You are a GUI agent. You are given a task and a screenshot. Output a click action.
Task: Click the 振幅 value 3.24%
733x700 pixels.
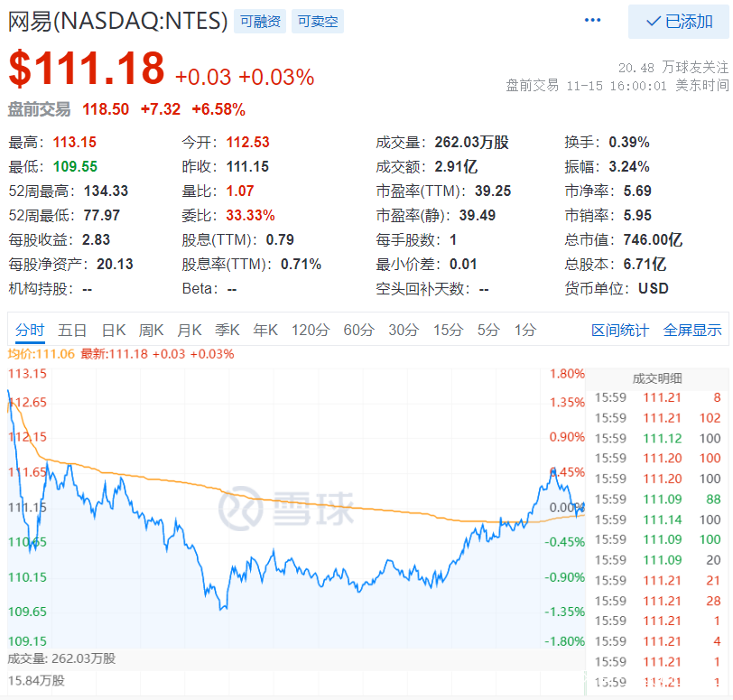click(x=629, y=166)
